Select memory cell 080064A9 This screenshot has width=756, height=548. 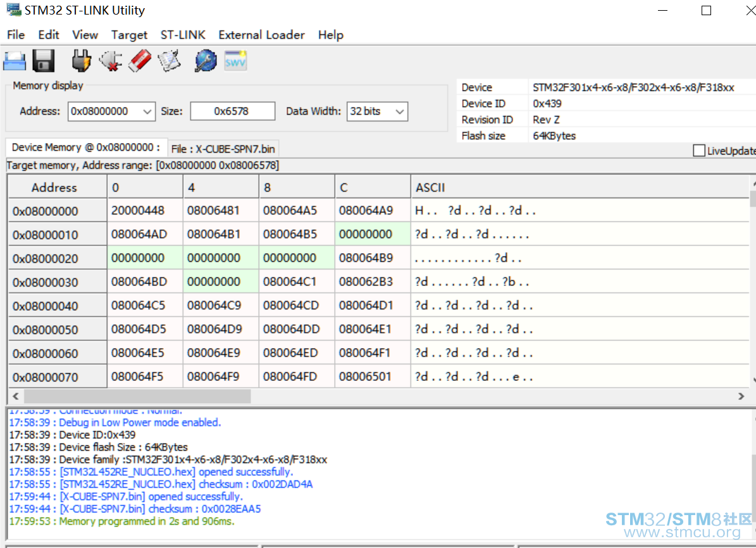(373, 210)
